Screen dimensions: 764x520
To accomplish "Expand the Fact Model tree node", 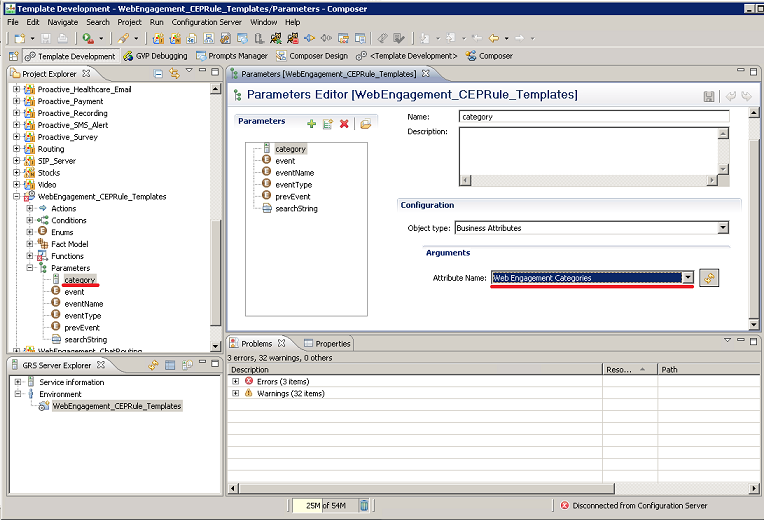I will tap(30, 244).
